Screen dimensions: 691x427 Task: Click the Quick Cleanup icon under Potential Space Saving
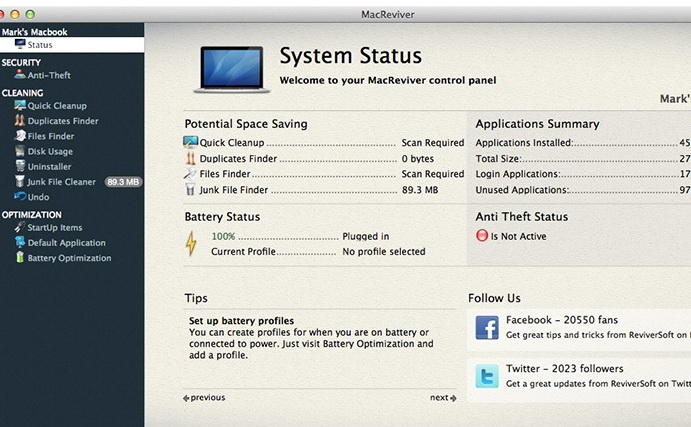click(190, 142)
